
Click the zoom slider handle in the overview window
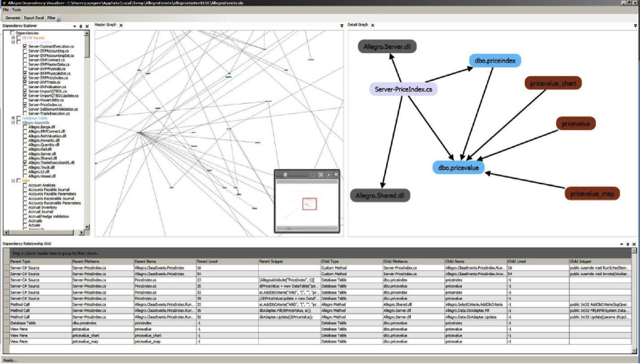point(285,175)
